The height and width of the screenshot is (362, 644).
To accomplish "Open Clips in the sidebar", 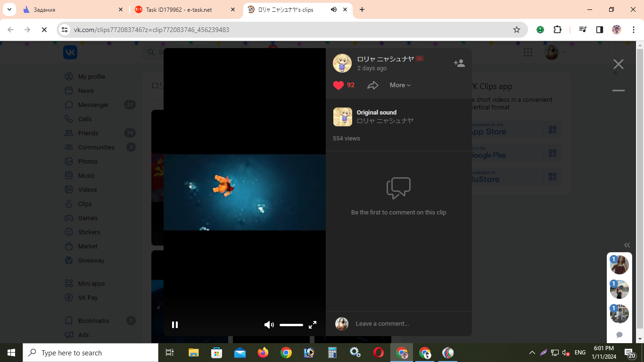I will 85,204.
